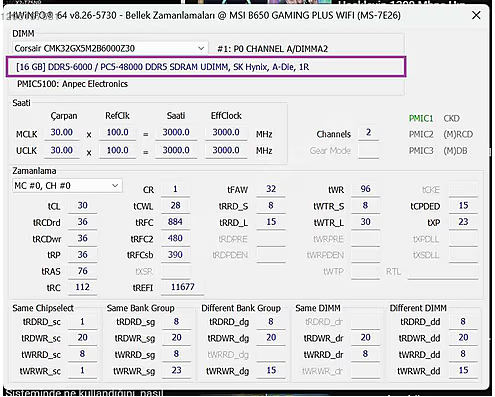
Task: Click the tRDRD_dd value 8
Action: 463,322
